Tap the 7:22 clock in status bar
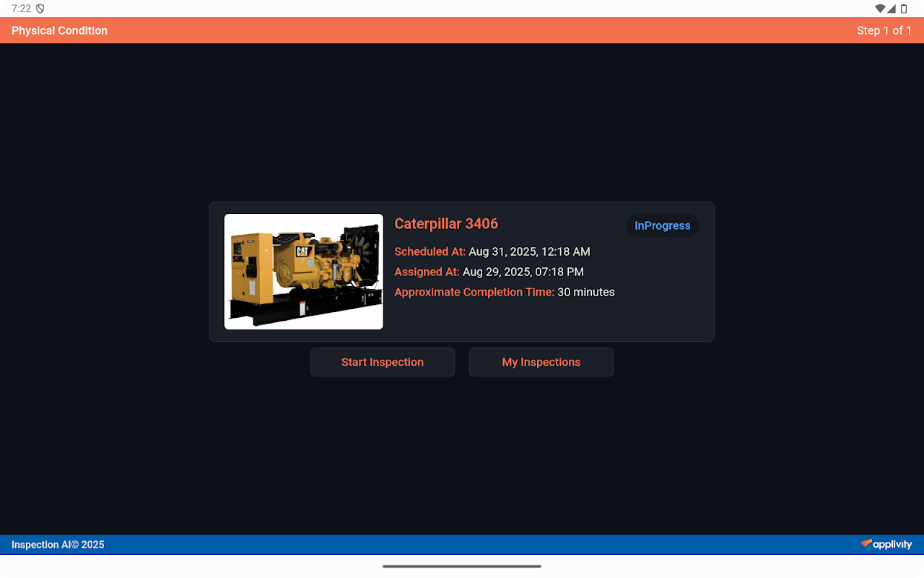Viewport: 924px width, 578px height. (21, 9)
